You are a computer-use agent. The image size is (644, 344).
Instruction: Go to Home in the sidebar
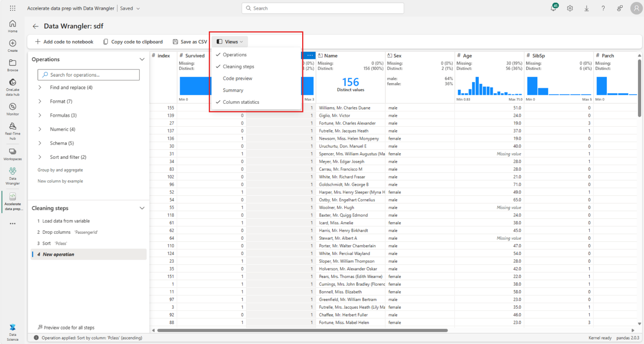13,26
